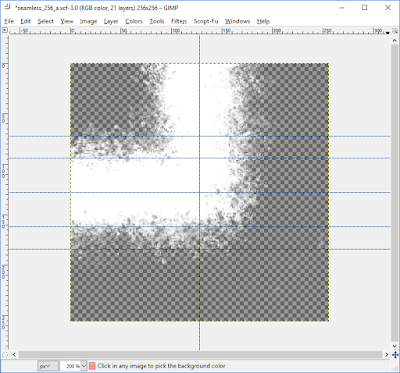Open the zoom level dropdown arrow
400x373 pixels.
(x=83, y=366)
